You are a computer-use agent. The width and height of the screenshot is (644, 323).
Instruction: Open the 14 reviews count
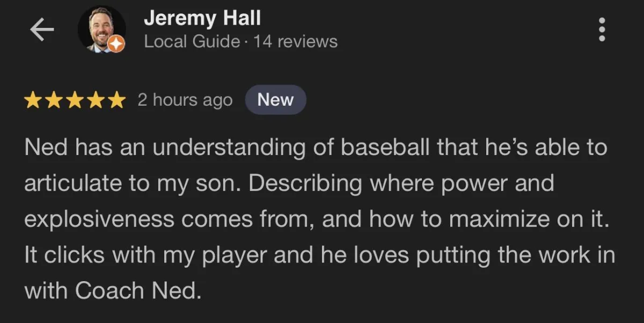coord(296,42)
